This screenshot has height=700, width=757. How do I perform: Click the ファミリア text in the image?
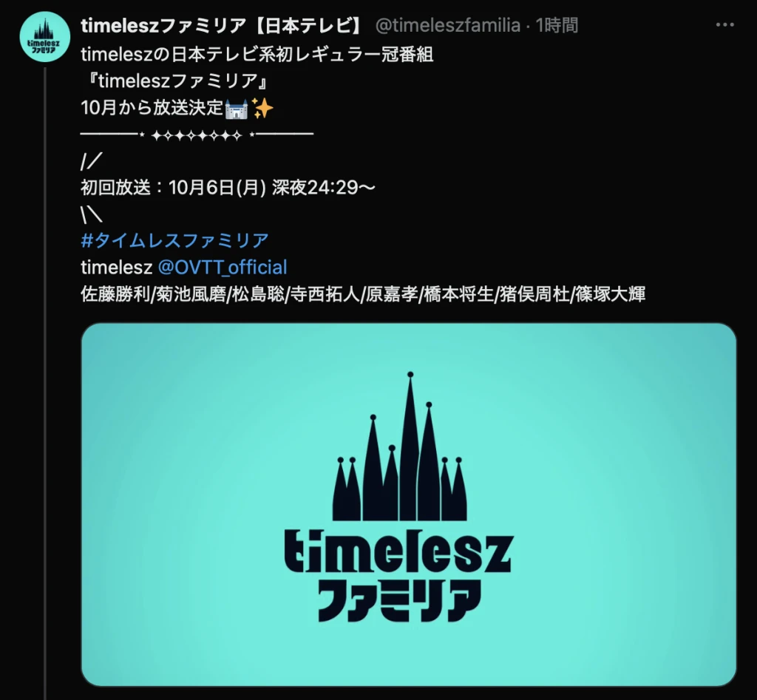(x=399, y=600)
